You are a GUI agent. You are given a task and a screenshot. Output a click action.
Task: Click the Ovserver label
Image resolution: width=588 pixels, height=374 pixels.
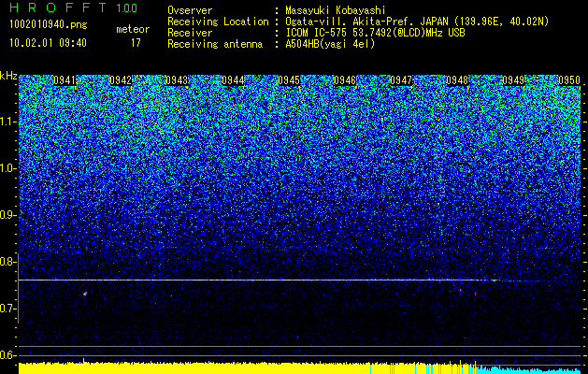click(190, 11)
